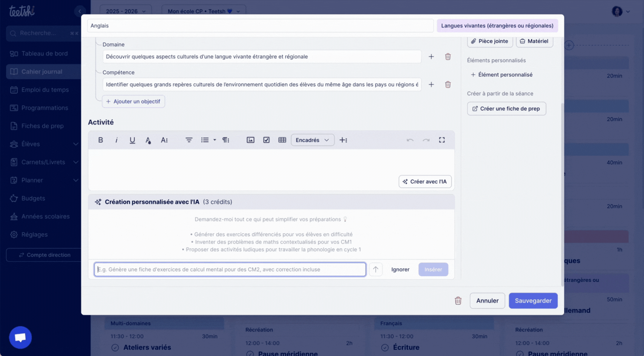Toggle underline formatting in the editor
This screenshot has height=356, width=644.
pyautogui.click(x=132, y=140)
